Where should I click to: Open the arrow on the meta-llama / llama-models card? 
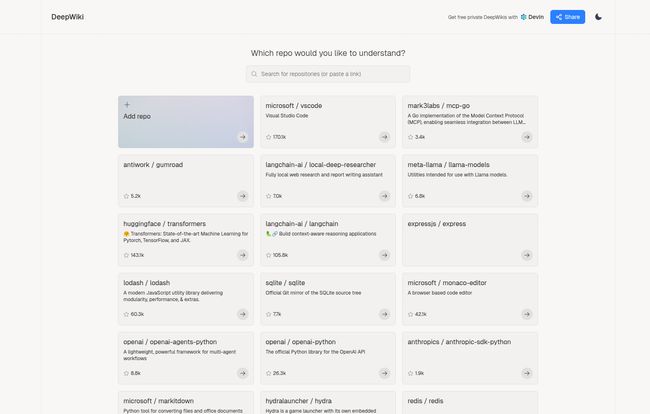(x=526, y=196)
